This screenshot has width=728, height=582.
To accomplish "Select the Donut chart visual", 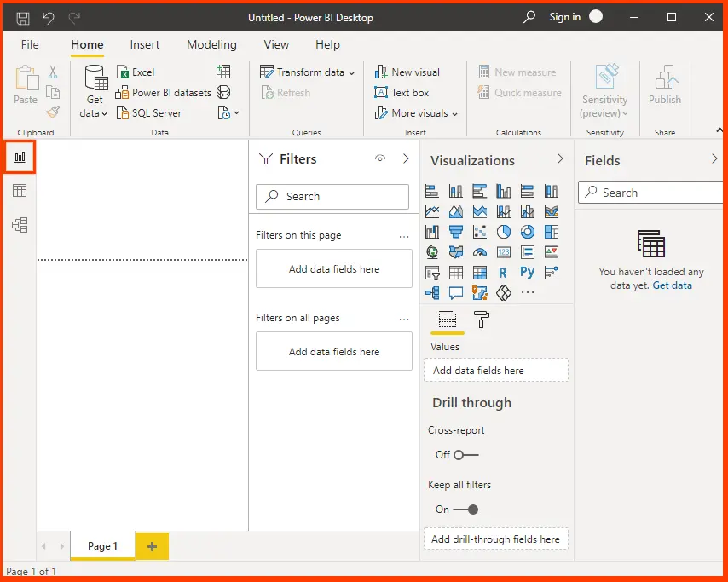I will tap(528, 232).
